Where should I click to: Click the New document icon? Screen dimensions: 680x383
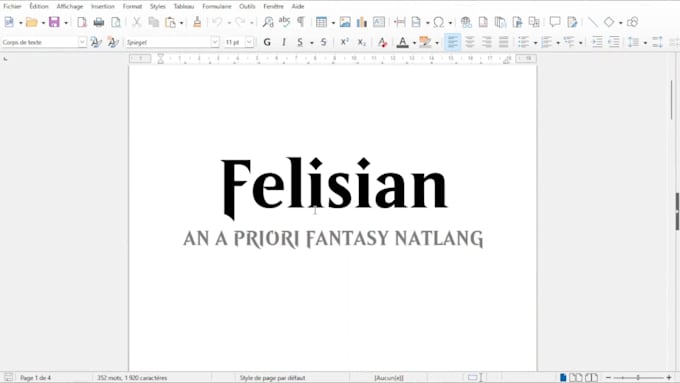pyautogui.click(x=9, y=22)
